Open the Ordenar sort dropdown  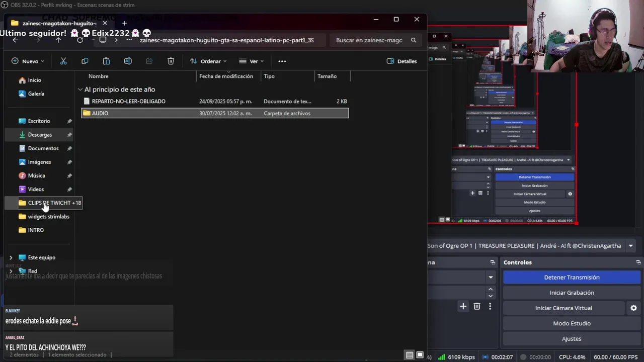click(x=208, y=61)
